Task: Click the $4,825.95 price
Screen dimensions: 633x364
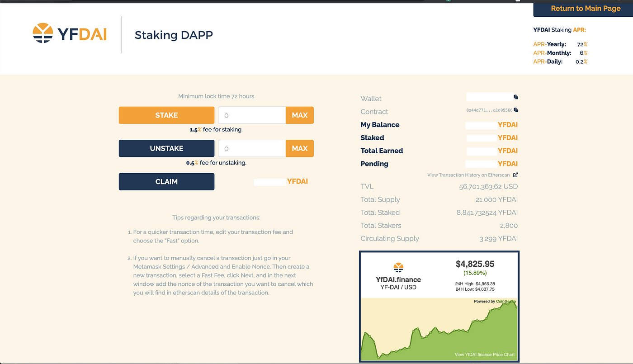Action: click(x=475, y=264)
